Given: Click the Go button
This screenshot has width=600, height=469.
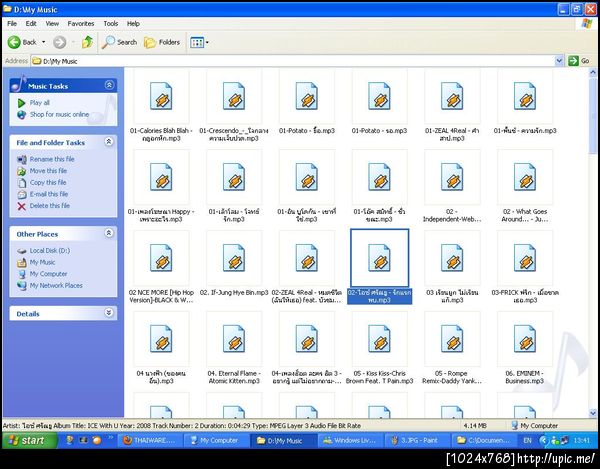Looking at the screenshot, I should pyautogui.click(x=579, y=61).
